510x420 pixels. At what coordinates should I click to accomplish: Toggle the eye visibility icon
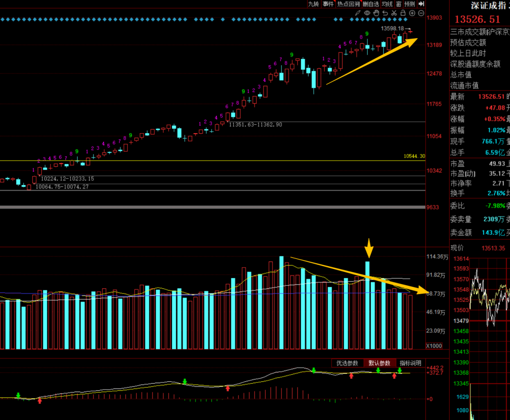pos(367,13)
